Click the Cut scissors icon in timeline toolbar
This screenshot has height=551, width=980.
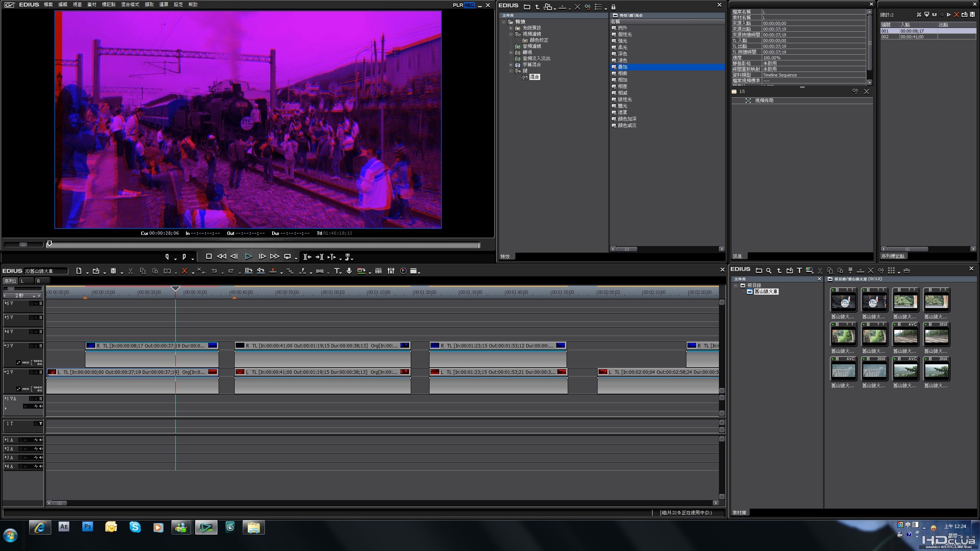point(131,271)
